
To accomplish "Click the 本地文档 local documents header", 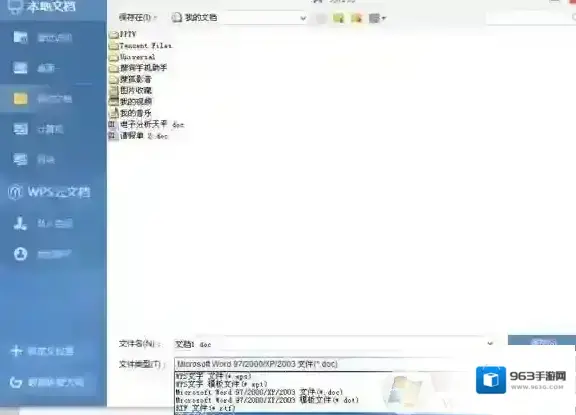I will coord(42,6).
